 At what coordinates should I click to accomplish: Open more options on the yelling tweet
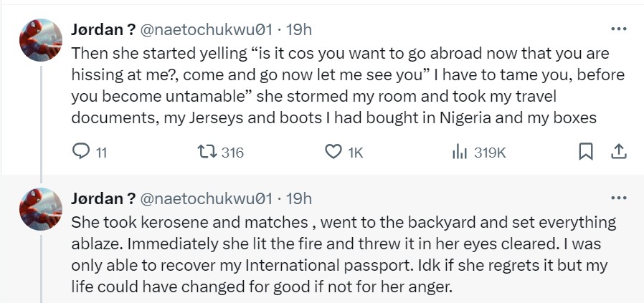coord(618,29)
